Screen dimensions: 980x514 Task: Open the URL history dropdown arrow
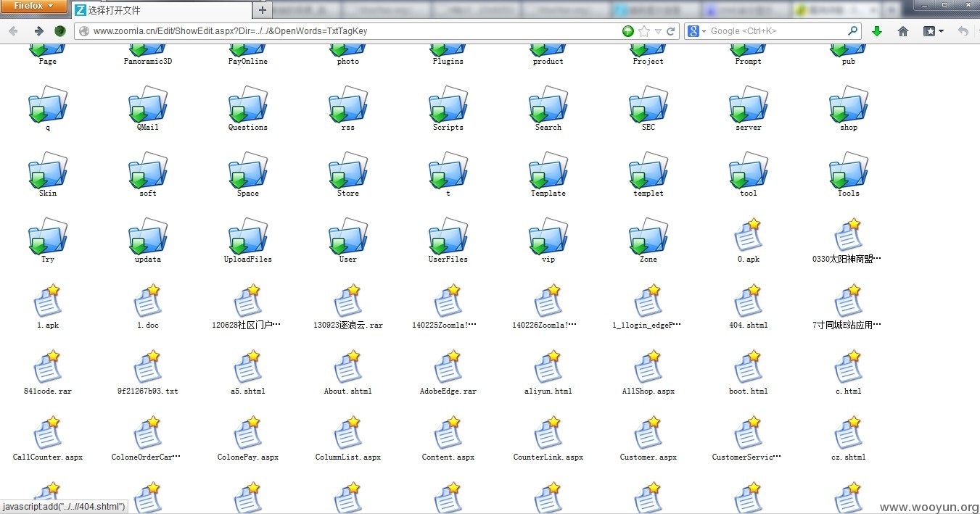pyautogui.click(x=658, y=31)
